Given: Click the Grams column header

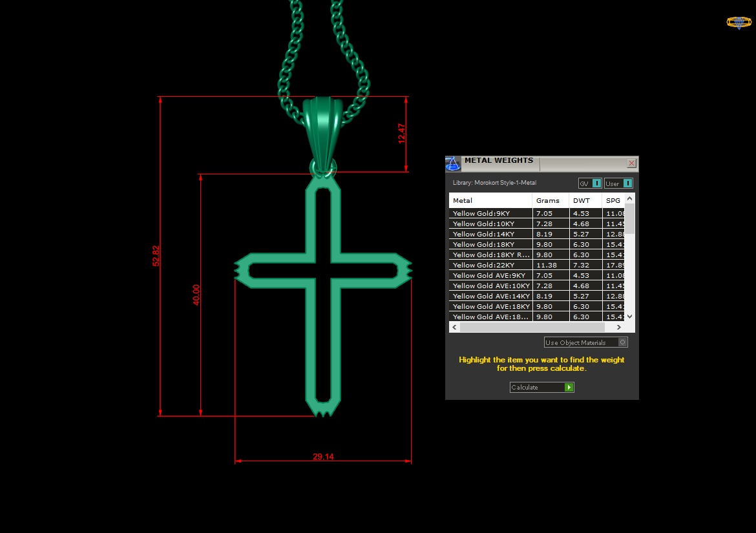Looking at the screenshot, I should [550, 200].
